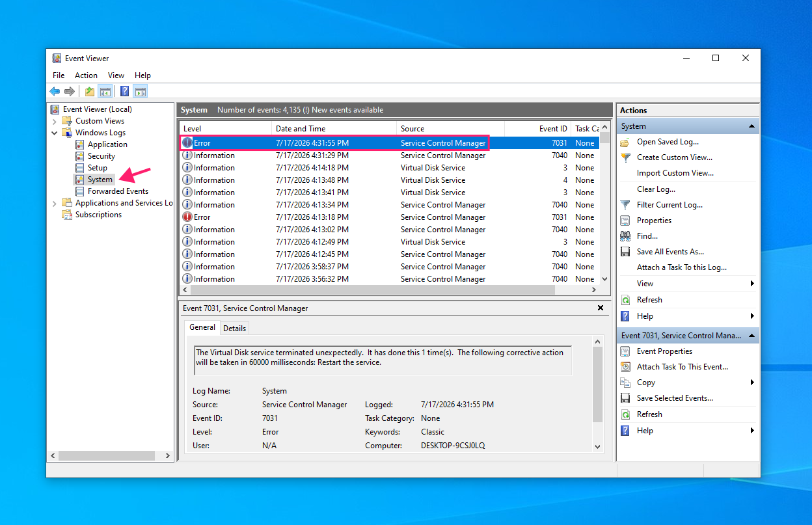Click the Back arrow toolbar icon

point(55,92)
